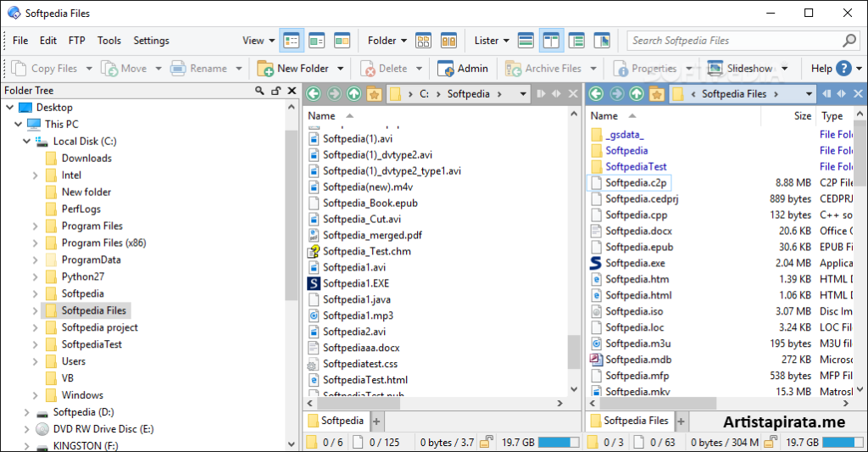
Task: Close the Folder Tree panel
Action: 292,90
